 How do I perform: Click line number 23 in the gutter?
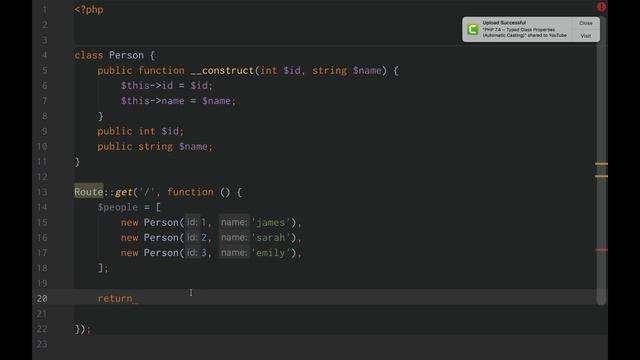click(x=42, y=344)
